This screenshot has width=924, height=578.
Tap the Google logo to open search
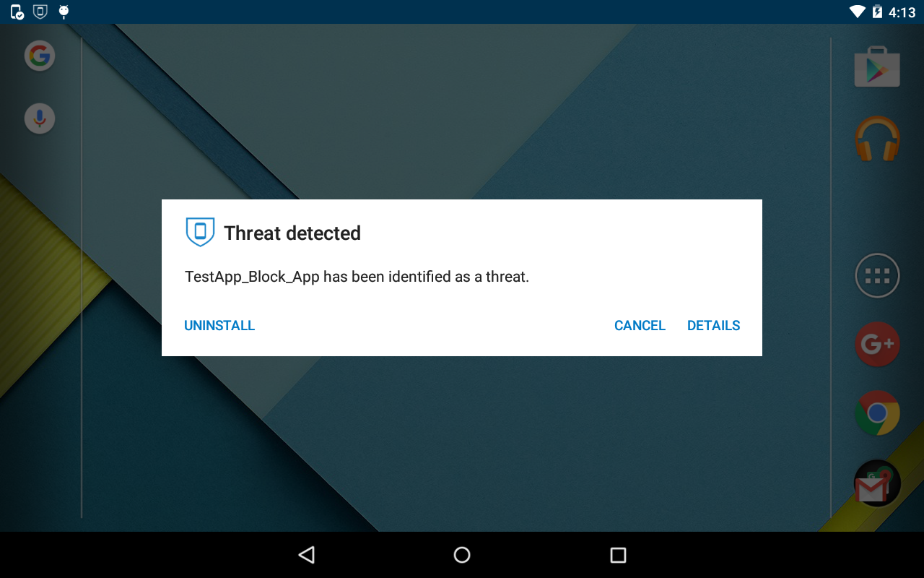(x=39, y=56)
